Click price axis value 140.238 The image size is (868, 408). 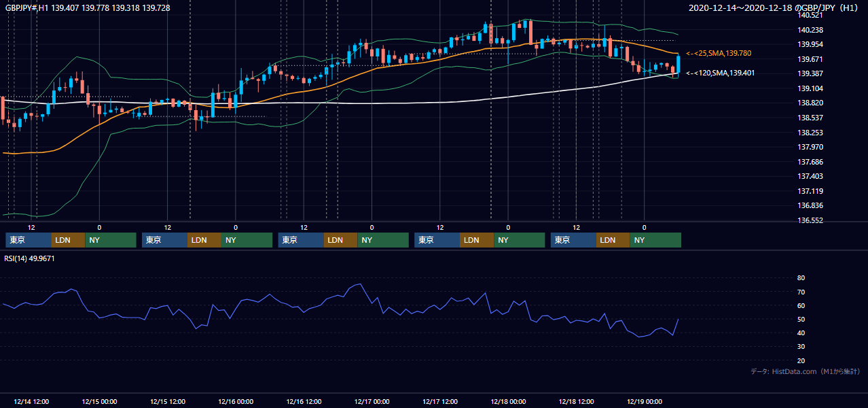click(811, 30)
